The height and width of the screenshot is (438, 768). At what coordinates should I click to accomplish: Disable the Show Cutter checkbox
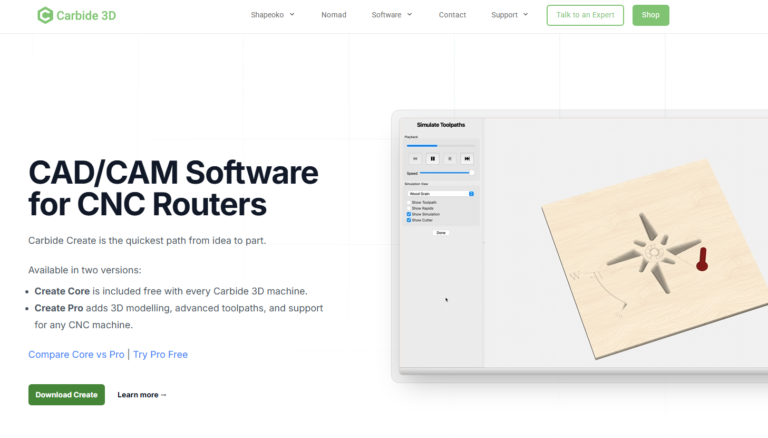coord(409,220)
